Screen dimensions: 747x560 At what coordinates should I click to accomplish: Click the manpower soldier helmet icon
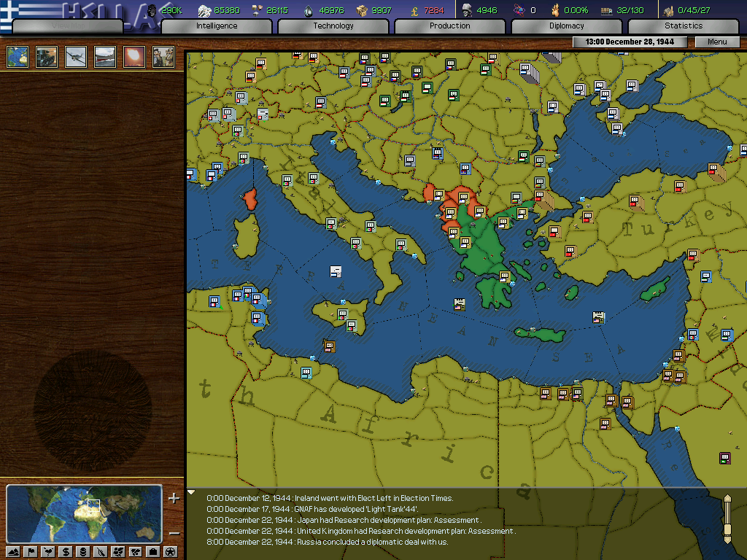tap(468, 10)
